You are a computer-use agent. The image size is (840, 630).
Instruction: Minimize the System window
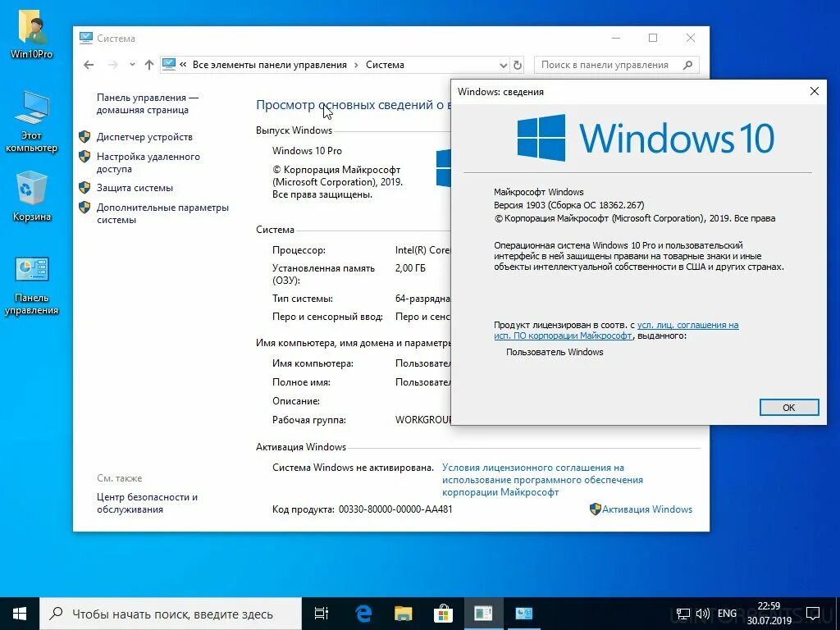click(616, 38)
